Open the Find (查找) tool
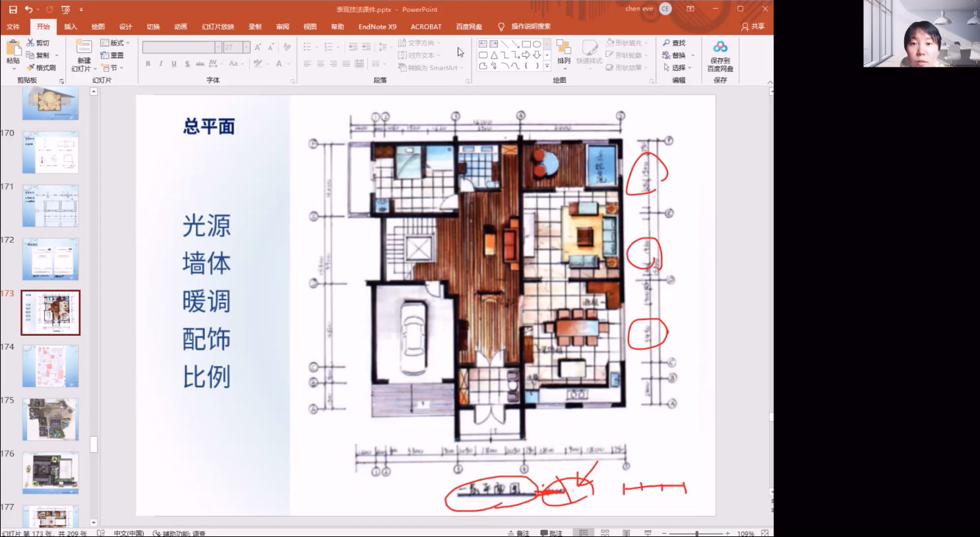Screen dimensions: 980x537 (674, 43)
